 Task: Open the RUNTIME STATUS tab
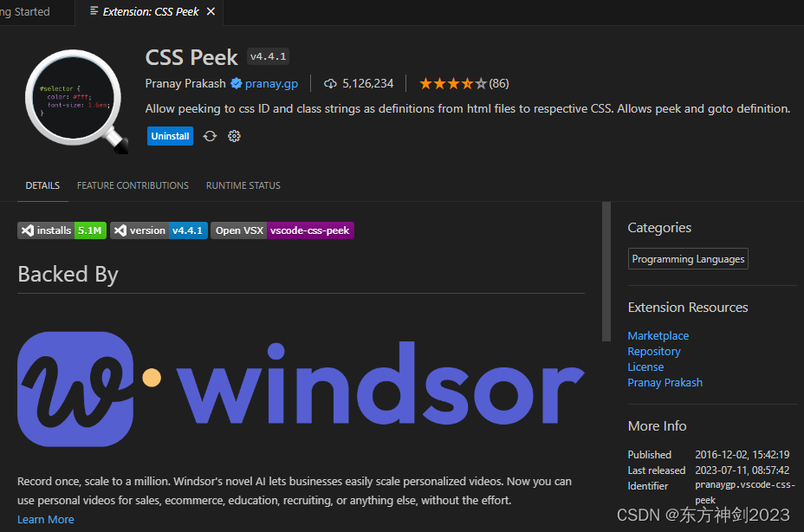(243, 185)
